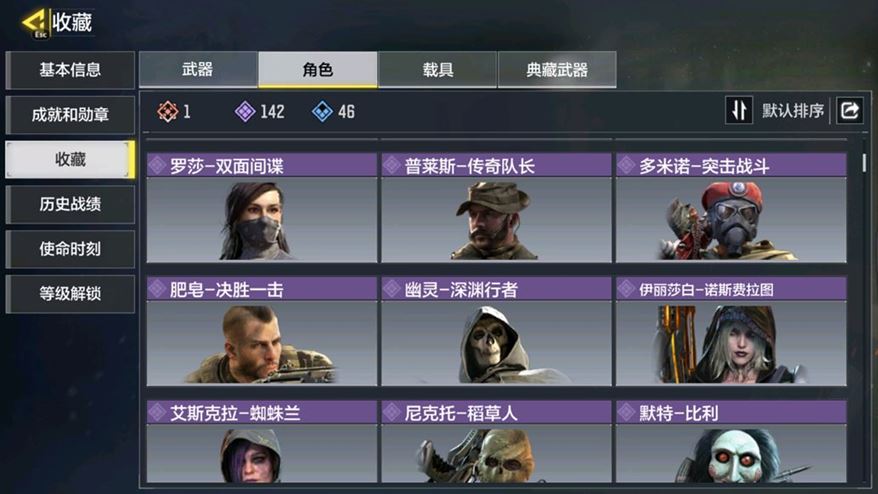Click the share export icon
Image resolution: width=878 pixels, height=494 pixels.
click(849, 110)
